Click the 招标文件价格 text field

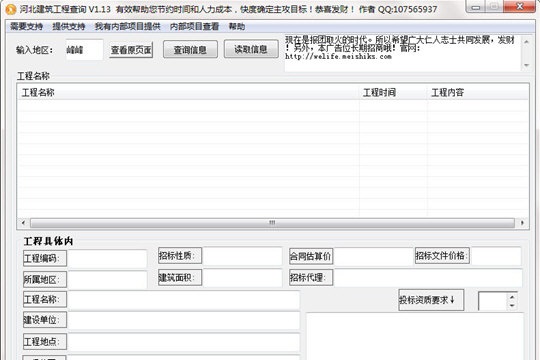495,256
